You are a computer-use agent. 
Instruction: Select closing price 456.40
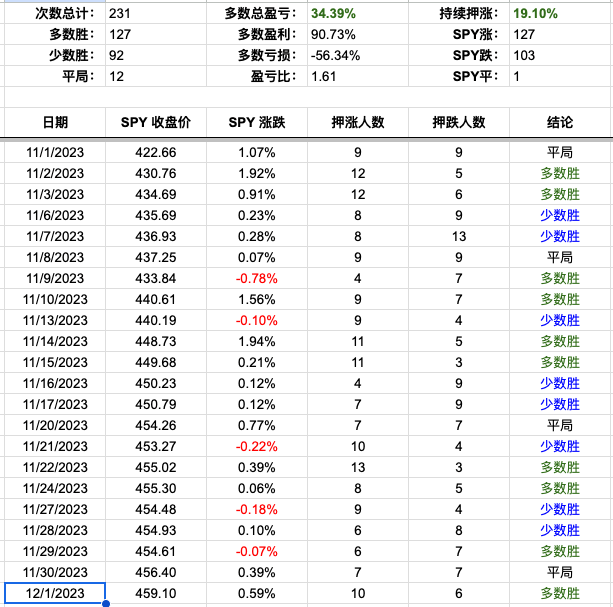point(156,572)
